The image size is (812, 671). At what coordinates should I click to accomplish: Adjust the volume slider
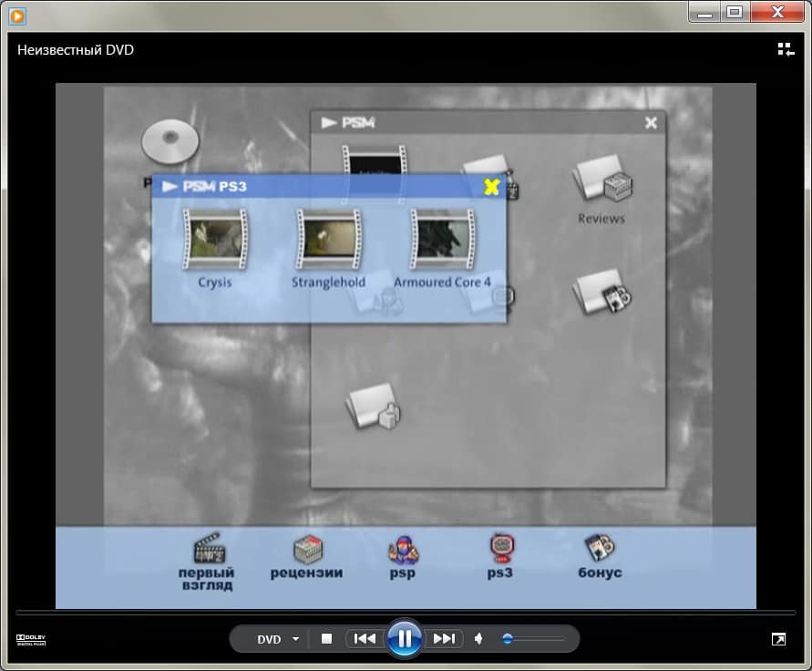coord(533,639)
